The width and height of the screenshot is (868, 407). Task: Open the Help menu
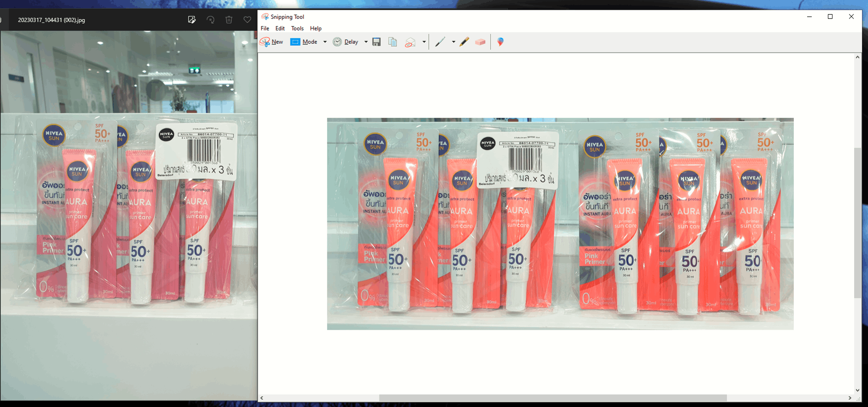pos(316,29)
